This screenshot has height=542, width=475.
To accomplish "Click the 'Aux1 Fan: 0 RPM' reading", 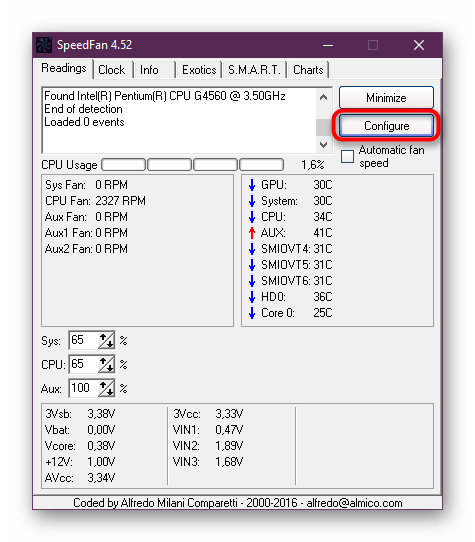I will (86, 233).
